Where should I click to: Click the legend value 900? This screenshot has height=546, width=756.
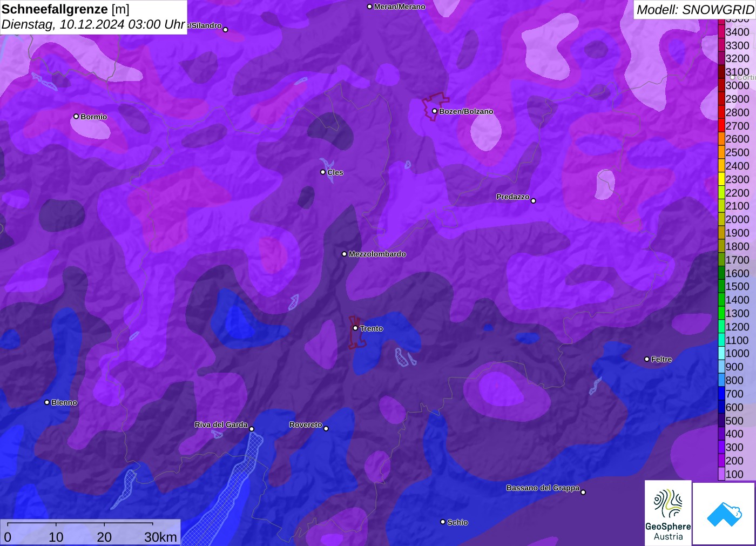point(734,367)
